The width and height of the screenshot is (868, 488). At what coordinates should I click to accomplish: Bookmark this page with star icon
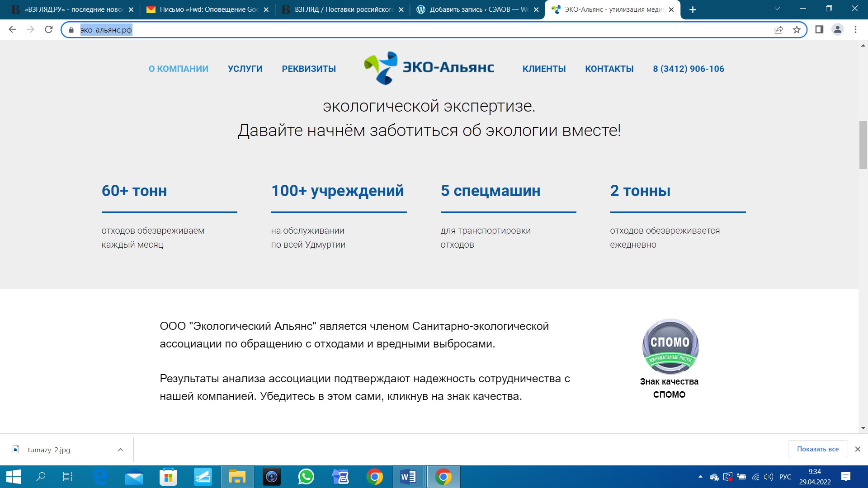[x=797, y=30]
